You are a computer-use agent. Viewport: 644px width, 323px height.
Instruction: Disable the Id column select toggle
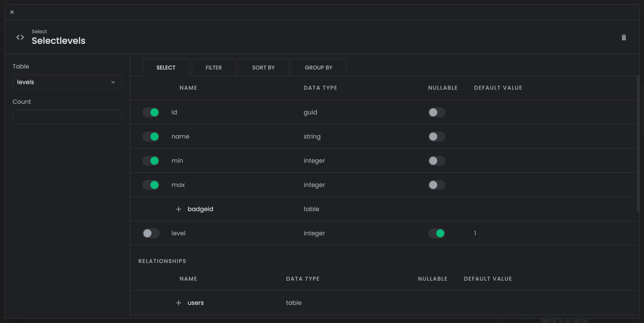pyautogui.click(x=151, y=112)
